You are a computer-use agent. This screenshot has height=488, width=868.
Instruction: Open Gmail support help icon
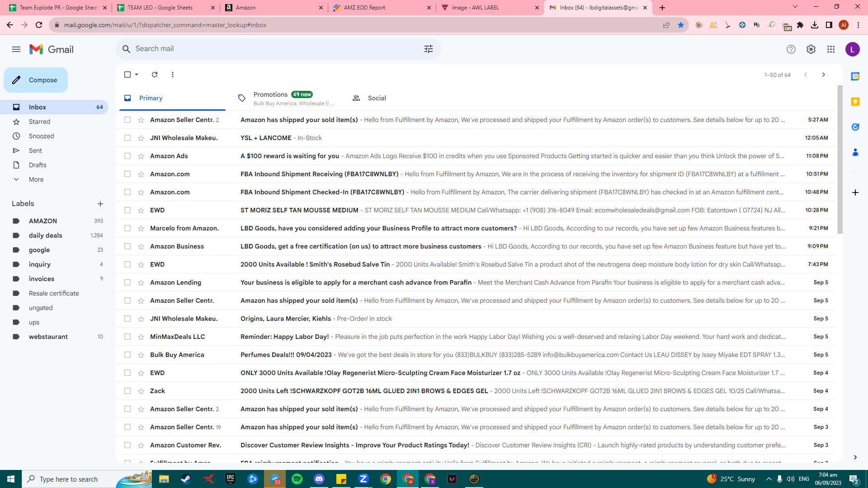click(791, 49)
